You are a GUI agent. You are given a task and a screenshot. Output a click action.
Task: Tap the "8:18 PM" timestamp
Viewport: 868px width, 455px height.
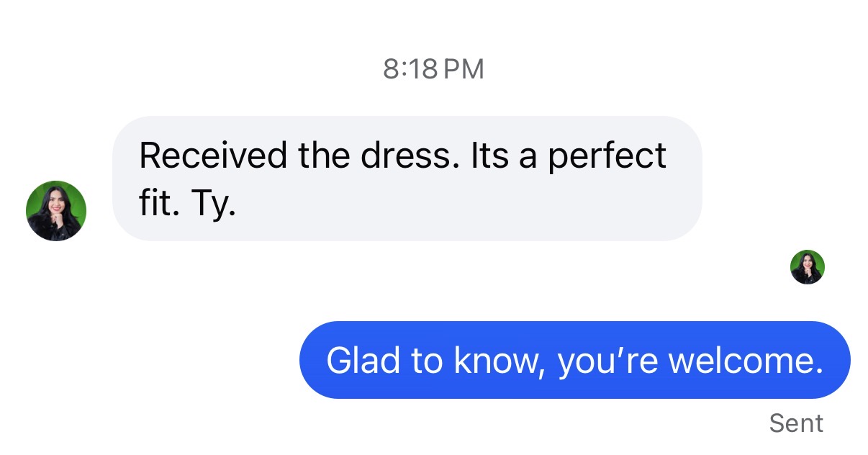click(x=433, y=69)
